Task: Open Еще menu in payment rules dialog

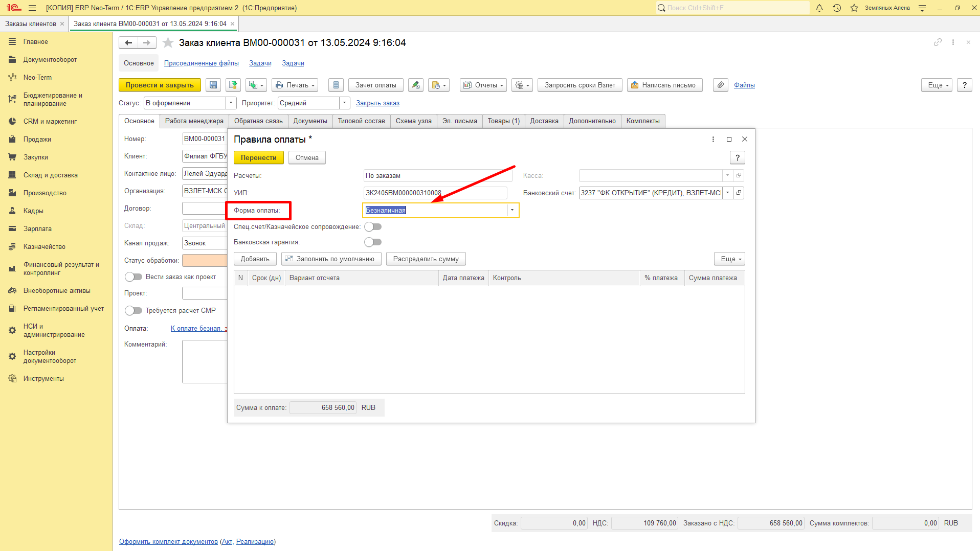Action: click(x=730, y=259)
